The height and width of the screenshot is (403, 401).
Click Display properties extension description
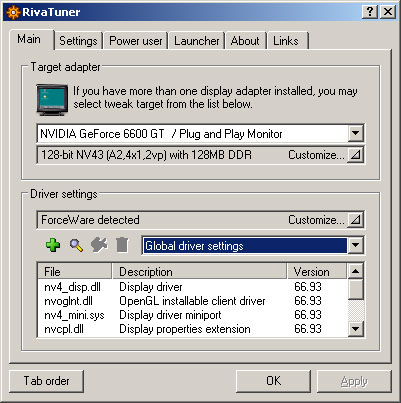point(185,329)
